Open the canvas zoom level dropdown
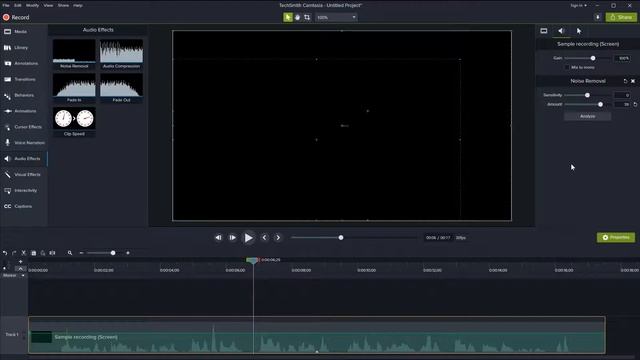The width and height of the screenshot is (640, 360). 336,17
